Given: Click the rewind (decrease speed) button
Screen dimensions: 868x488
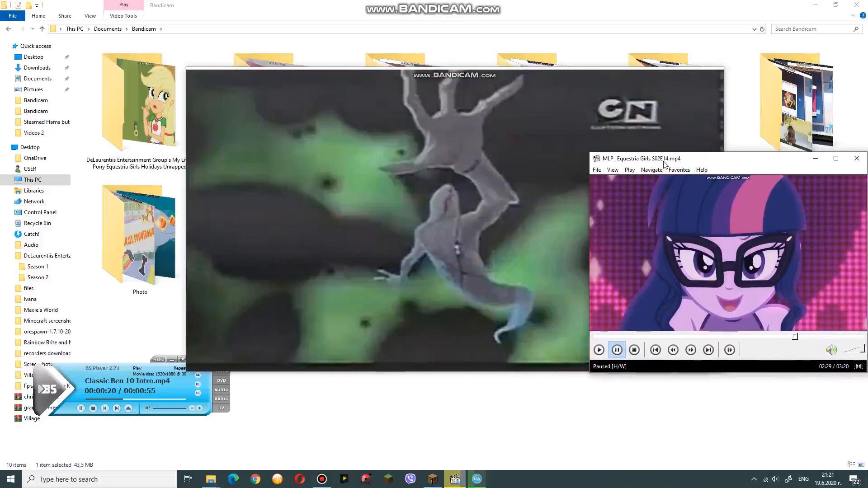Looking at the screenshot, I should (x=673, y=350).
